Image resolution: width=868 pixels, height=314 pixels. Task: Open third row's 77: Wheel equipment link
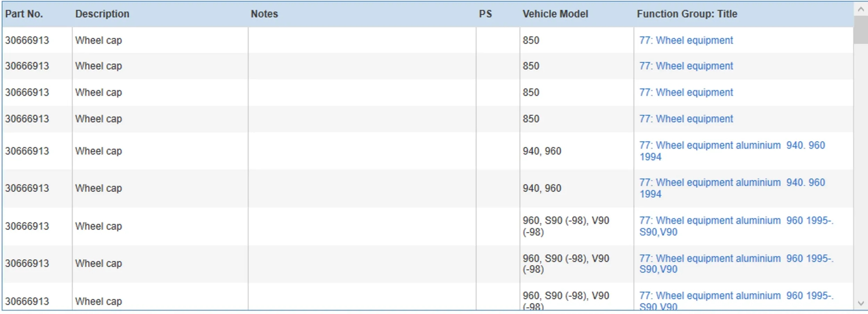(x=686, y=92)
